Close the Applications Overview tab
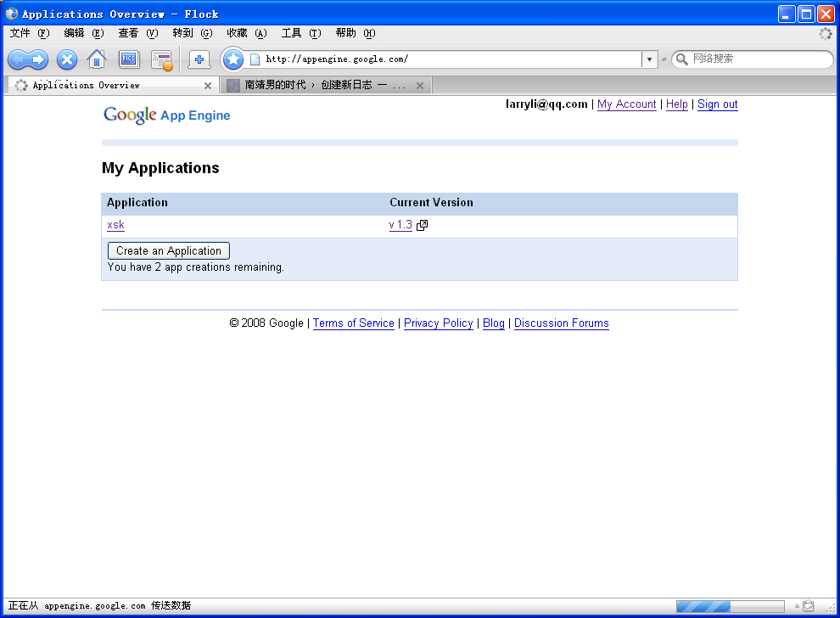The image size is (840, 618). tap(208, 86)
